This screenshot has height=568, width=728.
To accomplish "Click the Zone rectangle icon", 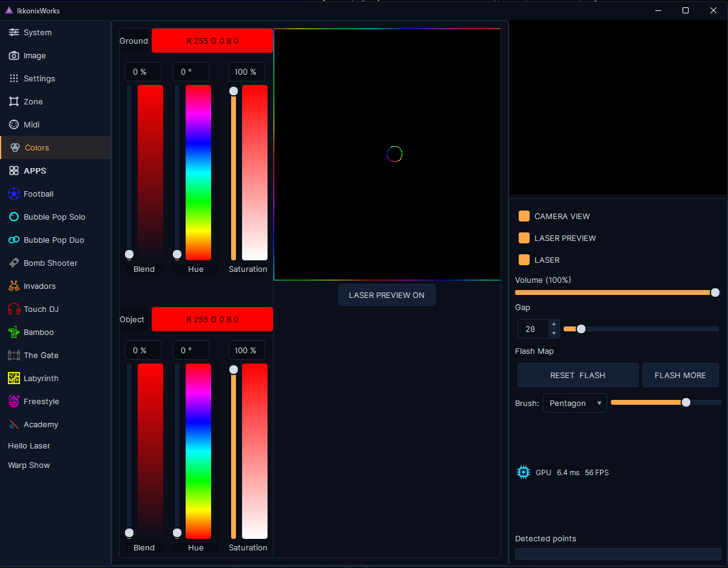I will 14,101.
